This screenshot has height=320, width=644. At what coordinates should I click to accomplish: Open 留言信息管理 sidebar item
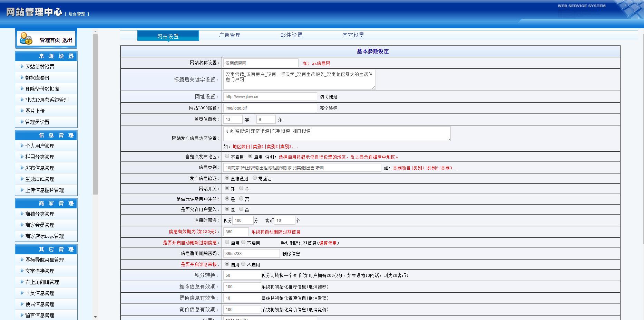[40, 315]
